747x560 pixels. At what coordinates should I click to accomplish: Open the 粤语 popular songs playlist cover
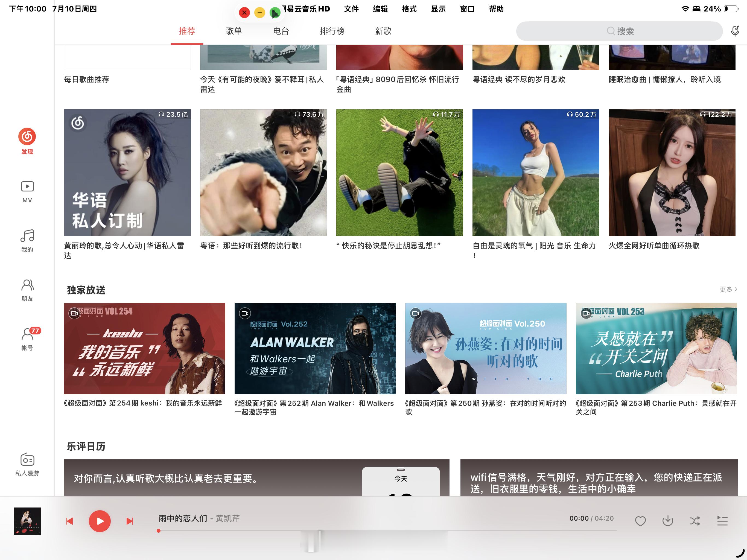coord(263,173)
